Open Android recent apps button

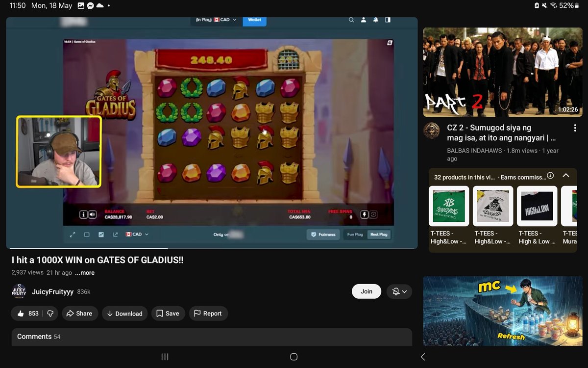click(165, 357)
